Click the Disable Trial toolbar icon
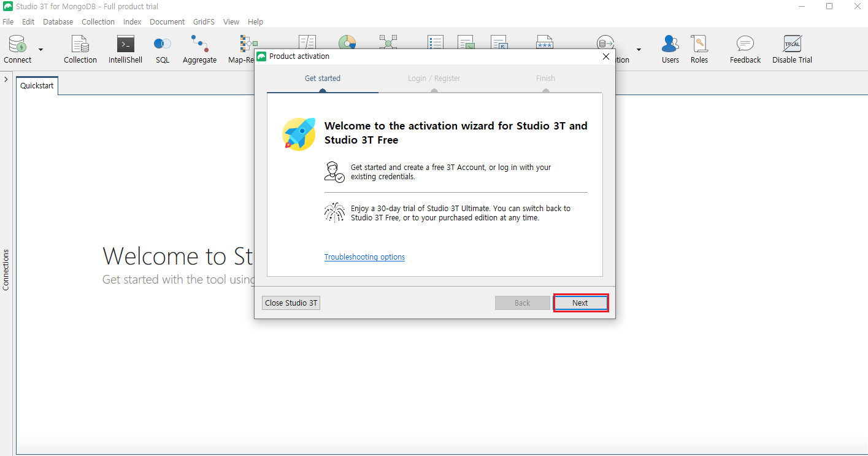The height and width of the screenshot is (456, 868). pyautogui.click(x=792, y=49)
